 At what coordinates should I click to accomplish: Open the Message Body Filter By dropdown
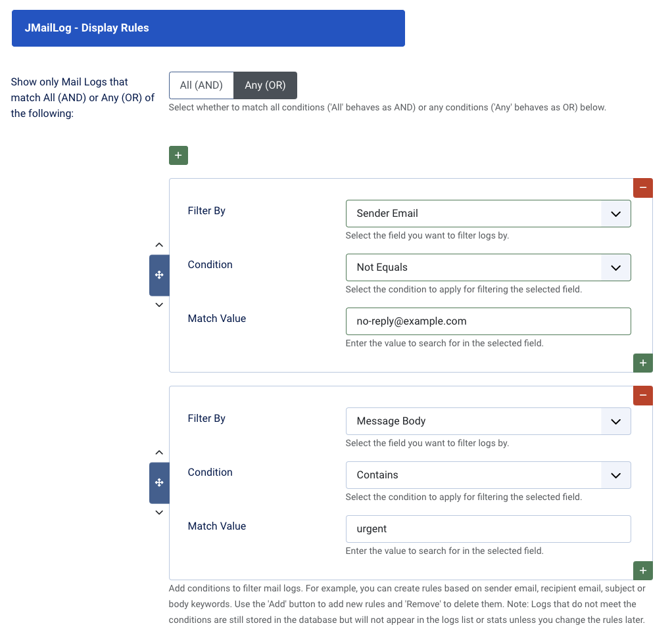point(488,421)
